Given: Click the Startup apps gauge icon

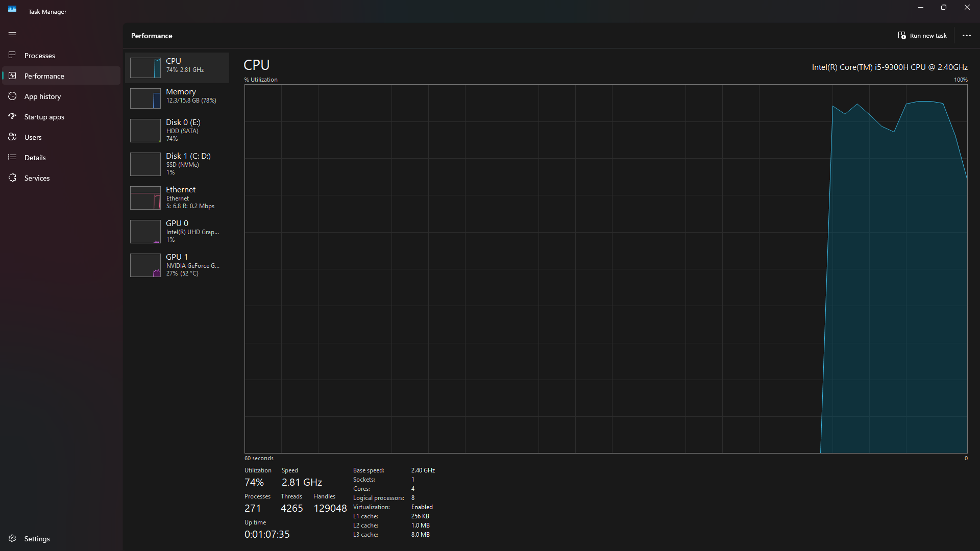Looking at the screenshot, I should click(12, 116).
